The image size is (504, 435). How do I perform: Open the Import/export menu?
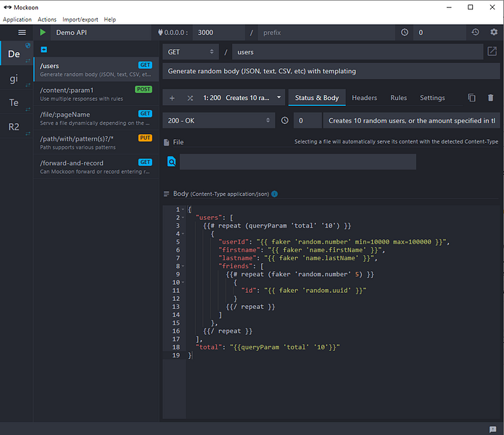point(80,20)
